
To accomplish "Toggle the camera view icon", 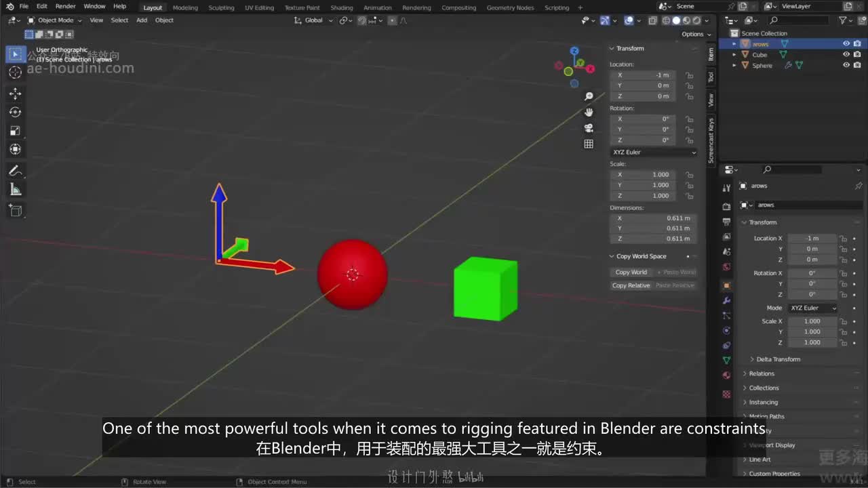I will point(589,127).
